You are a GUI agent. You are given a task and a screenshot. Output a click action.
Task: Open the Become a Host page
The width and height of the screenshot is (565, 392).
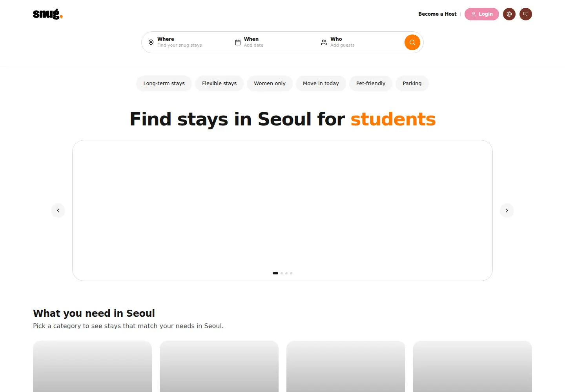coord(437,14)
